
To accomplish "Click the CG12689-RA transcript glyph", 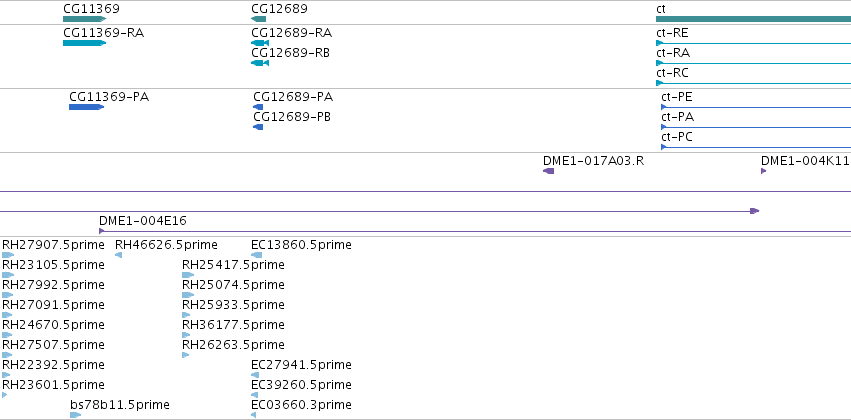I will pyautogui.click(x=260, y=43).
